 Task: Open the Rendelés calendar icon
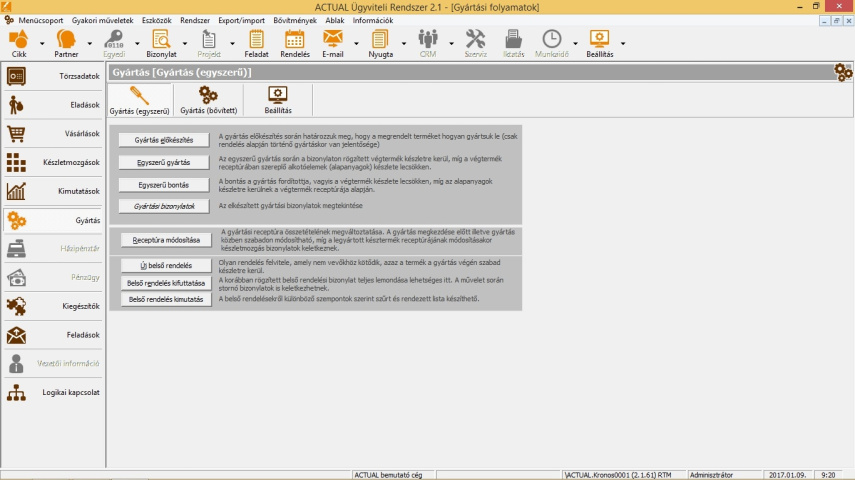tap(294, 40)
